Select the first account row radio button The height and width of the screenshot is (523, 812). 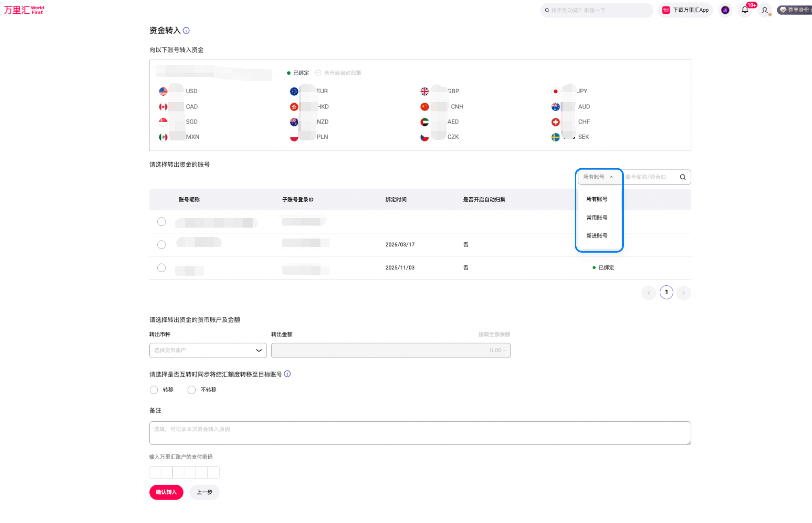[161, 222]
